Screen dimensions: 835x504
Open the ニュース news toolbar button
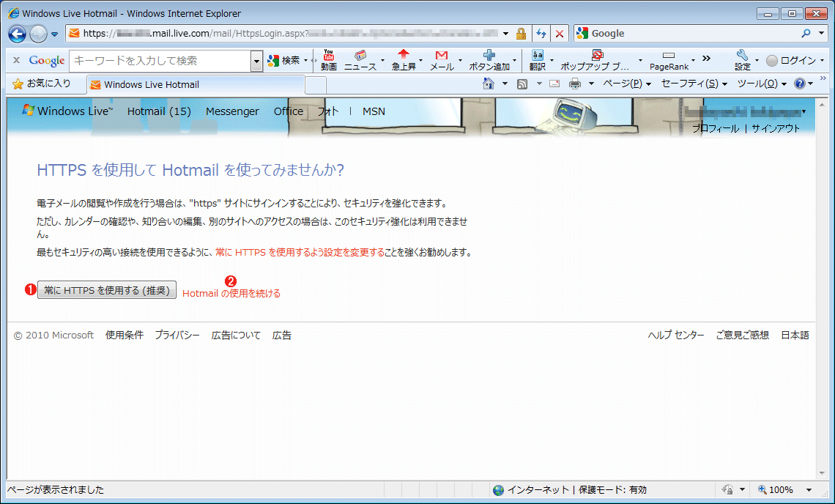click(360, 60)
